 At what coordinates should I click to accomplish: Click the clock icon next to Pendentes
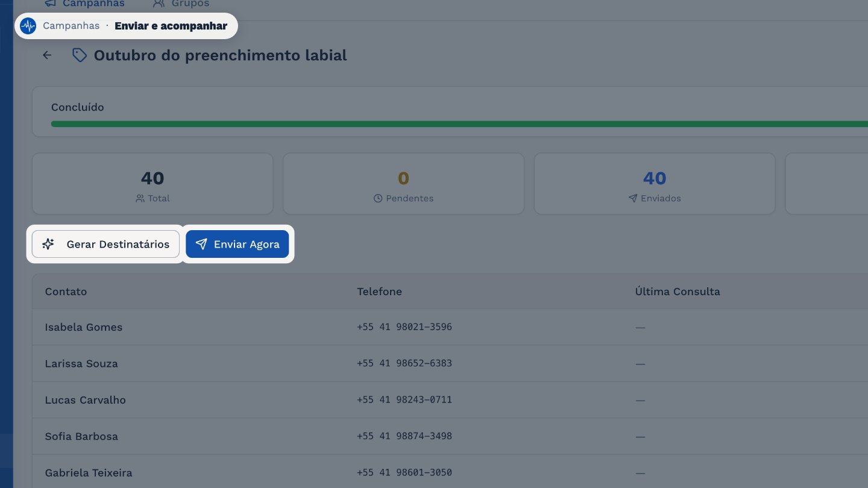pos(378,198)
